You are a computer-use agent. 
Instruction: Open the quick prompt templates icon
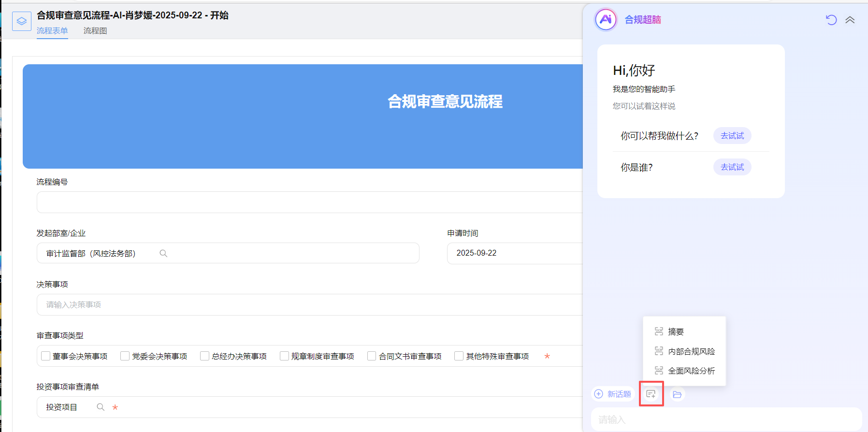click(x=651, y=394)
